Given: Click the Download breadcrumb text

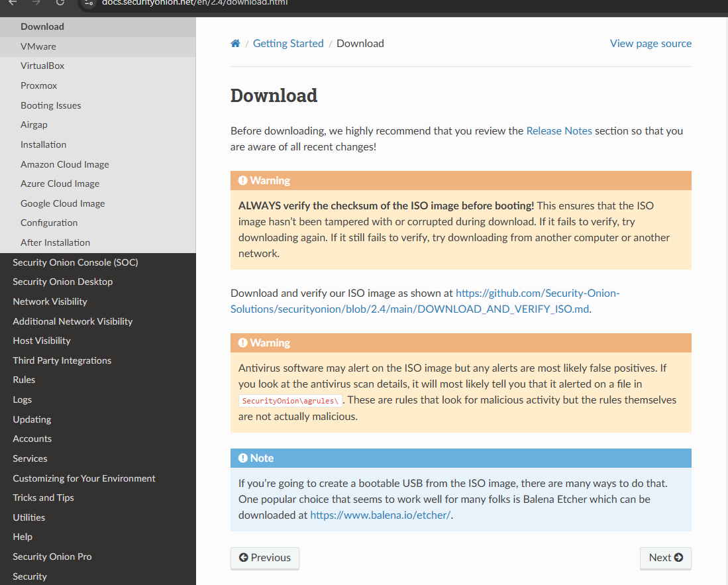Looking at the screenshot, I should [360, 43].
